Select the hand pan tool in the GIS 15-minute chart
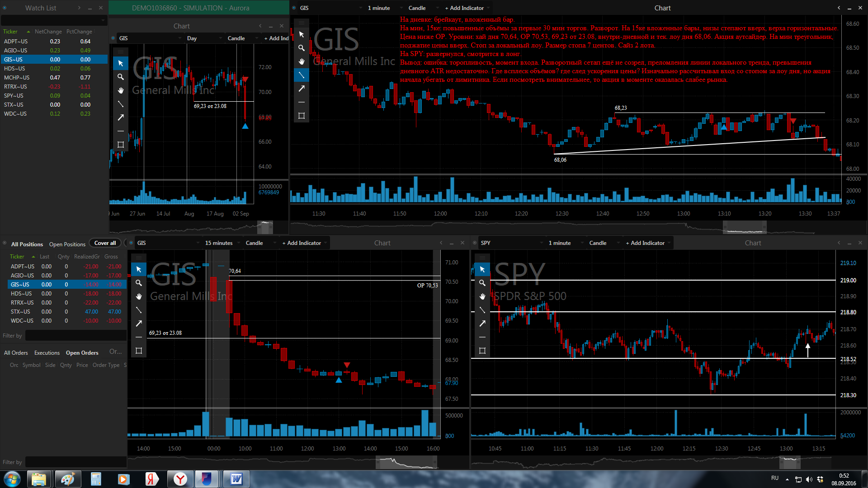868x488 pixels. pyautogui.click(x=139, y=296)
